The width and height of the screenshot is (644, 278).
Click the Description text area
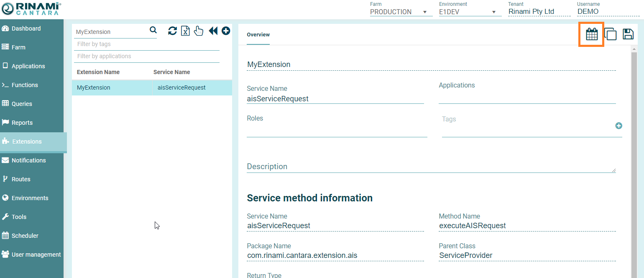tap(431, 167)
